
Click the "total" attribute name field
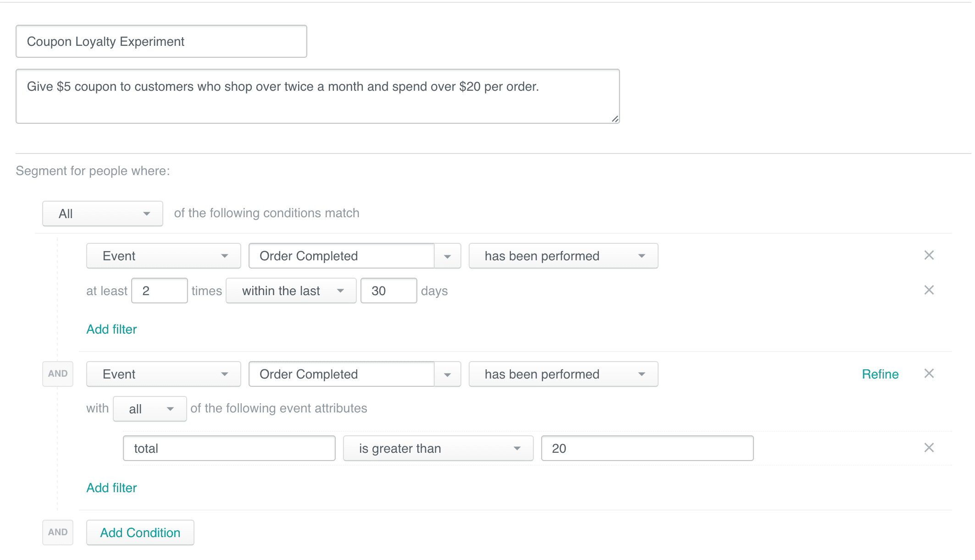228,448
